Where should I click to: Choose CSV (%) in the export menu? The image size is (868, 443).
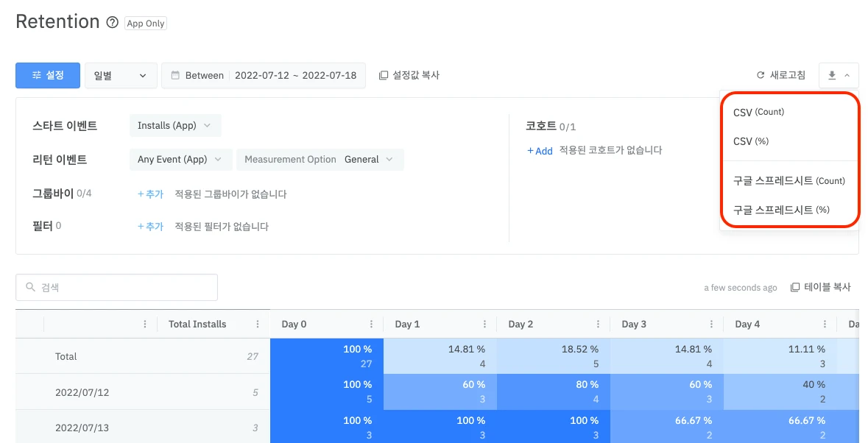(x=751, y=141)
